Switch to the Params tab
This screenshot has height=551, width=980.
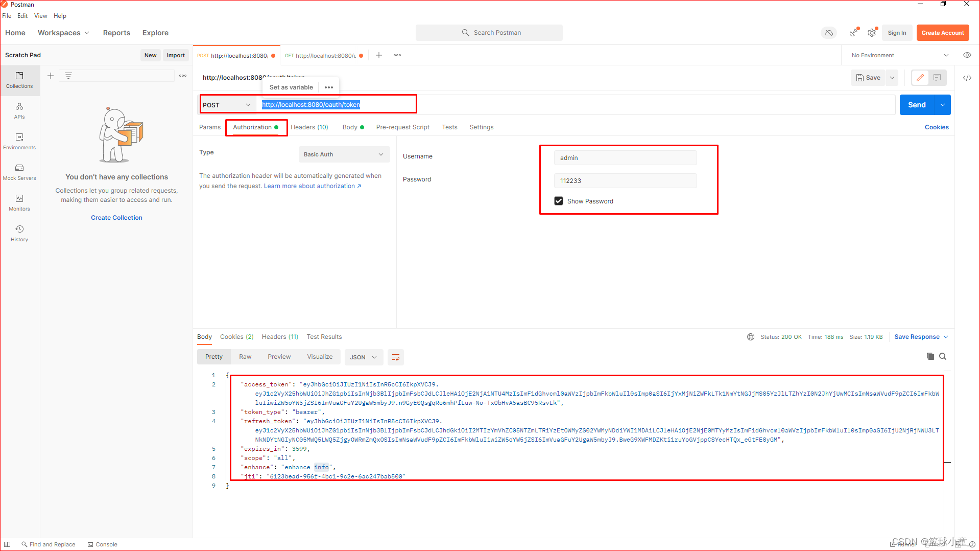210,127
